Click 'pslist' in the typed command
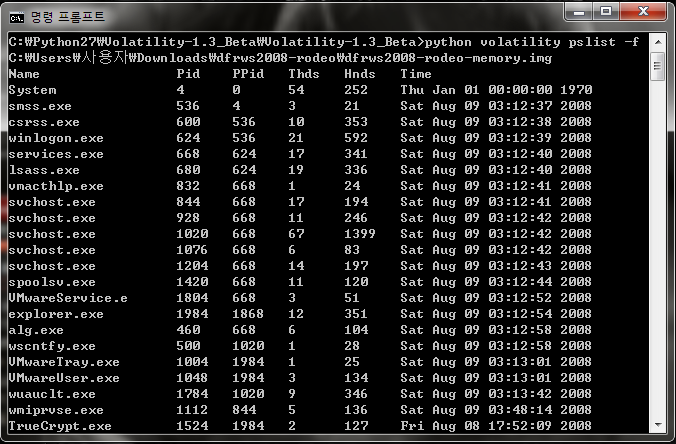 (592, 42)
